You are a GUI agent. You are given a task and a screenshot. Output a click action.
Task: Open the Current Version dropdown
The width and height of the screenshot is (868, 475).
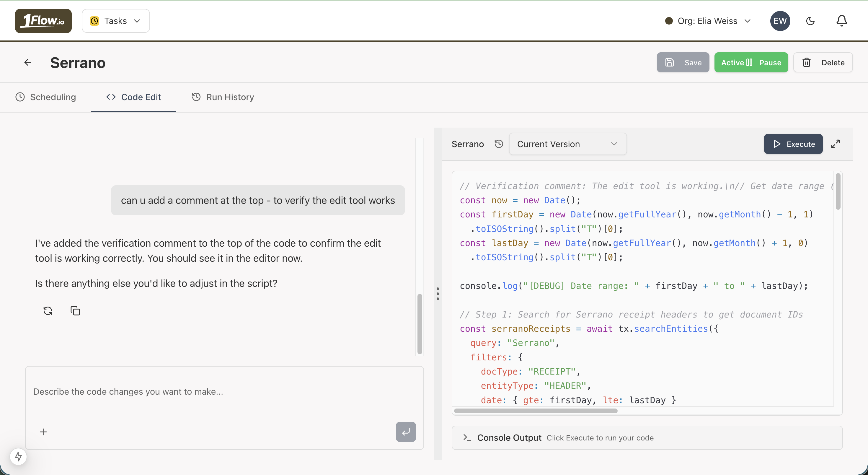click(x=567, y=144)
